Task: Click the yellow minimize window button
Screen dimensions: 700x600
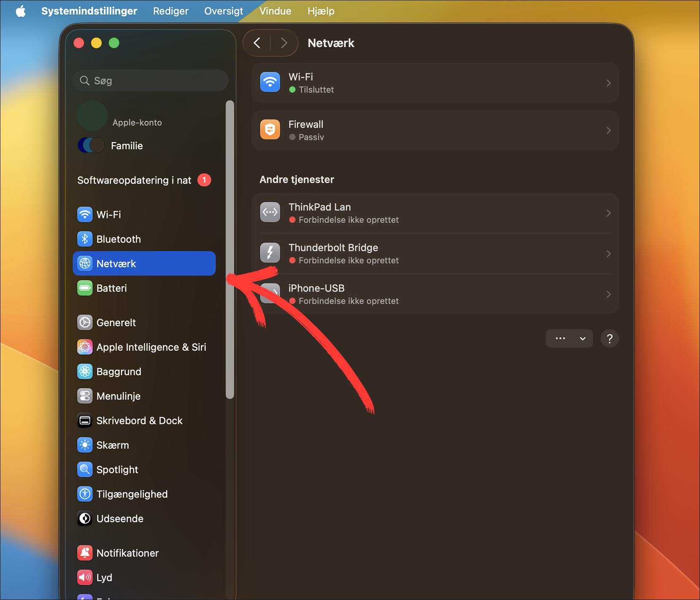Action: tap(96, 43)
